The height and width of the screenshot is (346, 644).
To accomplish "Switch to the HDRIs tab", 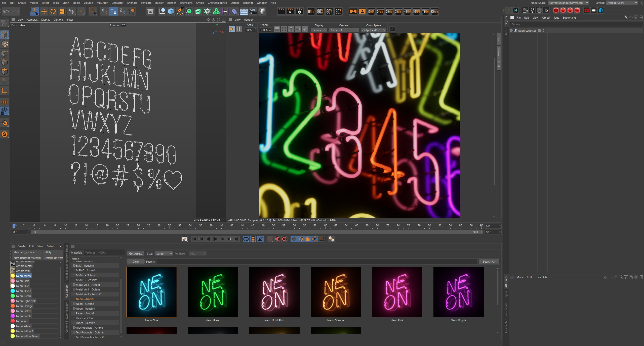I will pos(102,253).
